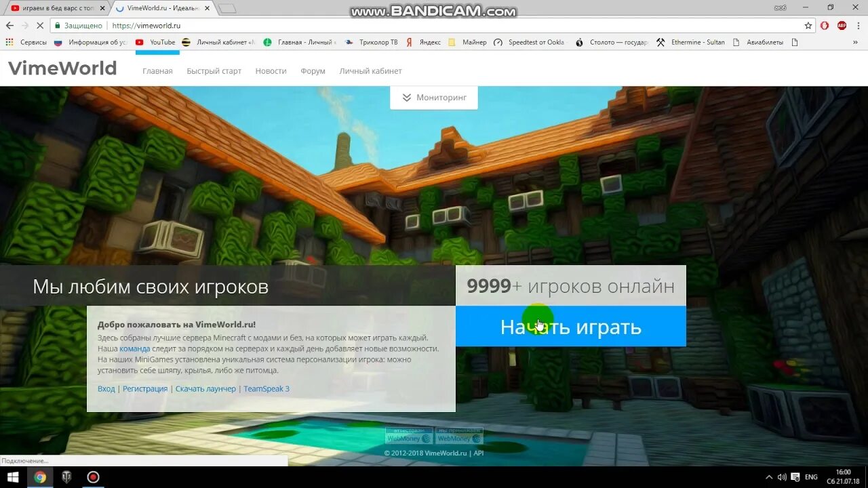Open the Opera extension icon
868x488 pixels.
click(825, 26)
